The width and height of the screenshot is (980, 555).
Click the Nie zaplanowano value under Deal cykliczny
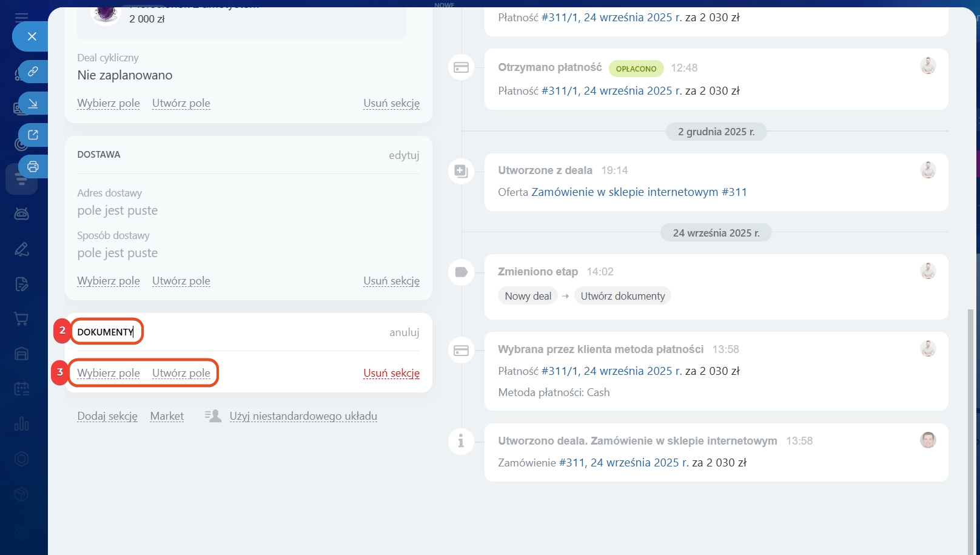tap(125, 75)
